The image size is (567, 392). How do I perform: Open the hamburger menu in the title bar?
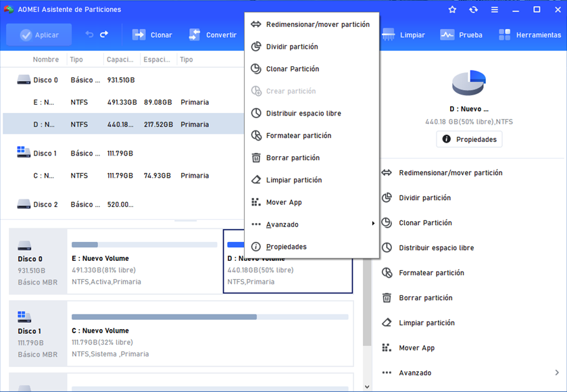pos(495,10)
